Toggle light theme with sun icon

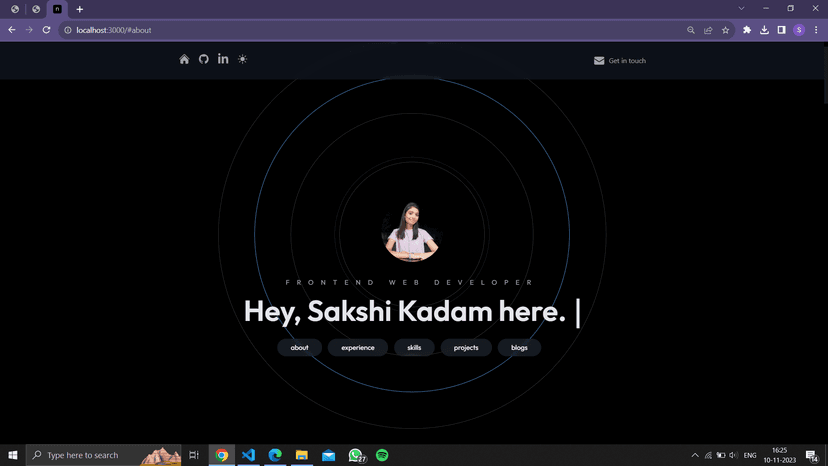pos(242,60)
